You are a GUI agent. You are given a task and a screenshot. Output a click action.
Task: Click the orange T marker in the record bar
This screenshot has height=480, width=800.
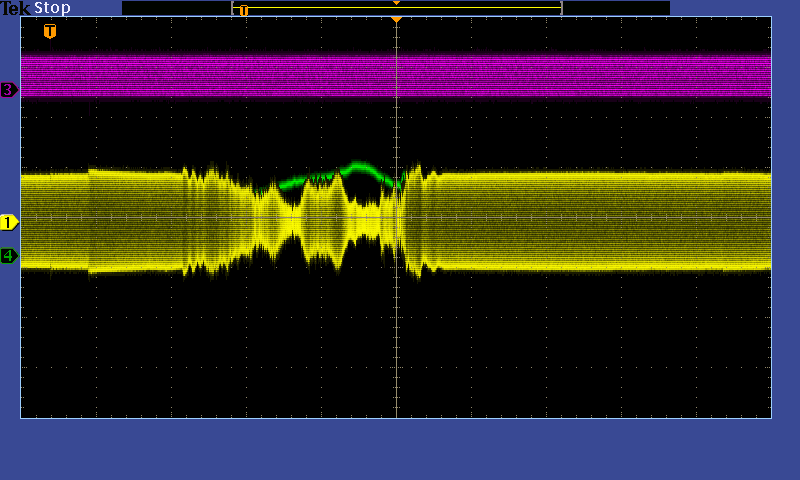243,11
